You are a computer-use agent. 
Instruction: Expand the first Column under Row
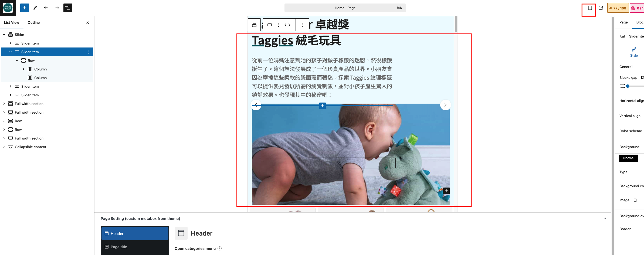[x=23, y=69]
